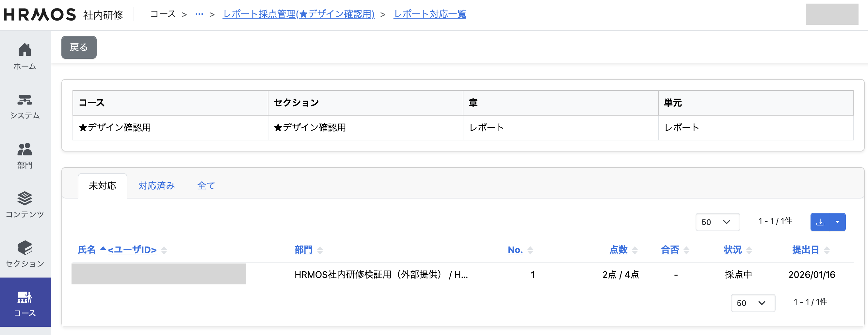Sort the table by 提出日 column
Screen dimensions: 868x335
coord(805,250)
